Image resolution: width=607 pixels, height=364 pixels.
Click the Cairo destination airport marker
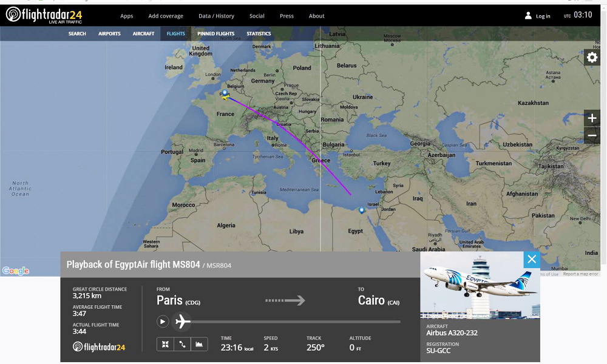(x=362, y=210)
